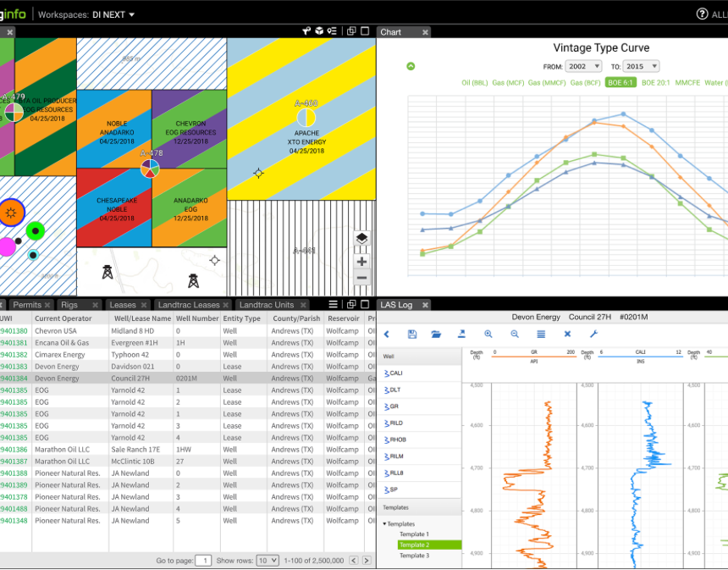Collapse chart options green chevron icon

coord(411,66)
